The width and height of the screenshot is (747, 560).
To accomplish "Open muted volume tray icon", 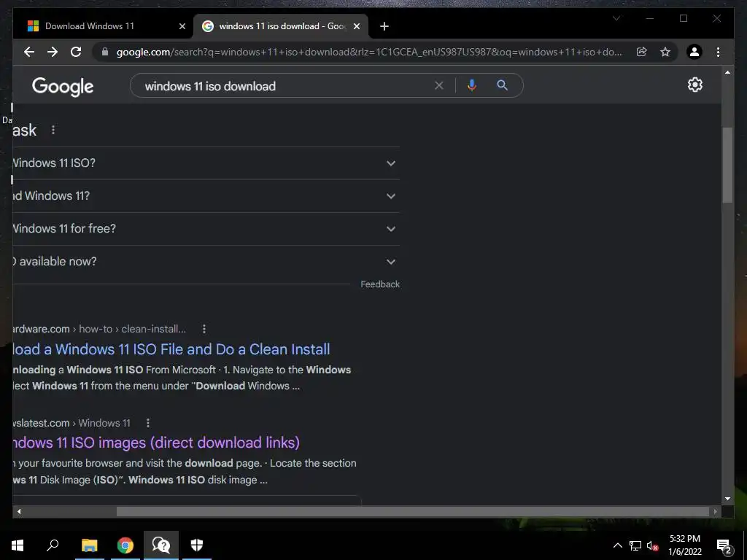I will tap(652, 545).
